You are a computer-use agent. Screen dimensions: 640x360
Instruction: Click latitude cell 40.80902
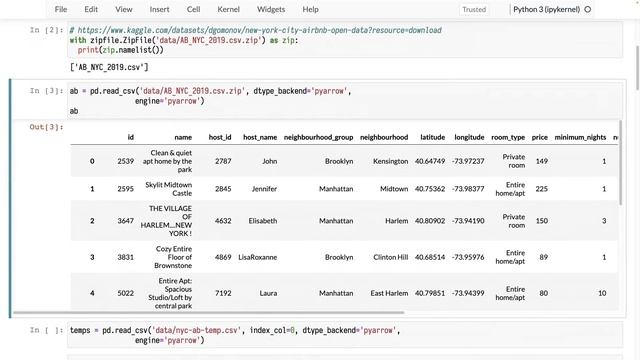(430, 221)
